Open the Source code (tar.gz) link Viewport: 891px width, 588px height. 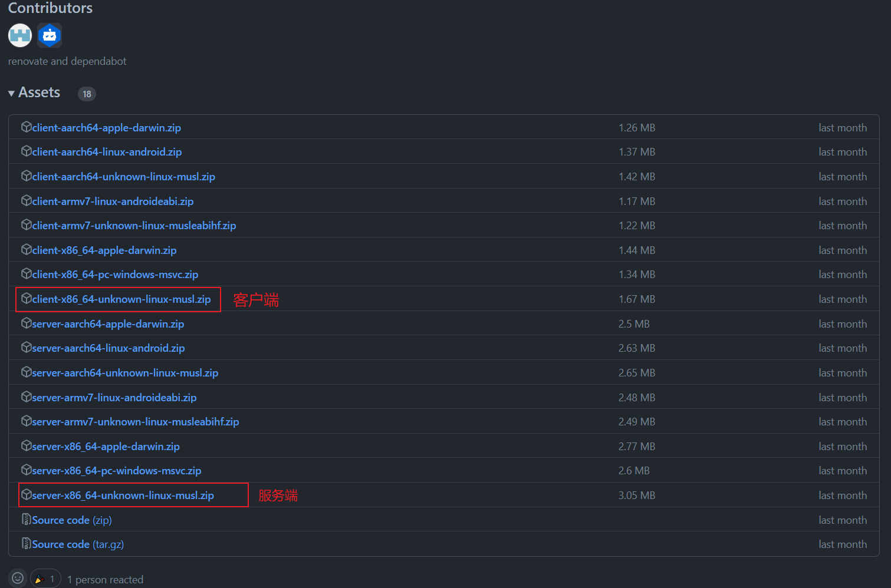78,544
